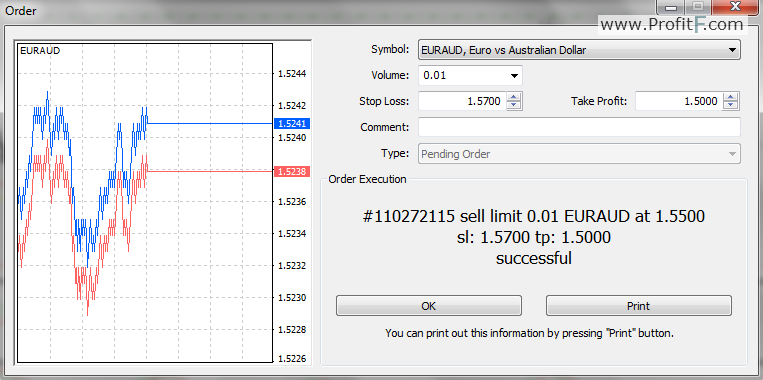Viewport: 763px width, 380px height.
Task: Click the EURAUD chart title label
Action: pos(40,51)
